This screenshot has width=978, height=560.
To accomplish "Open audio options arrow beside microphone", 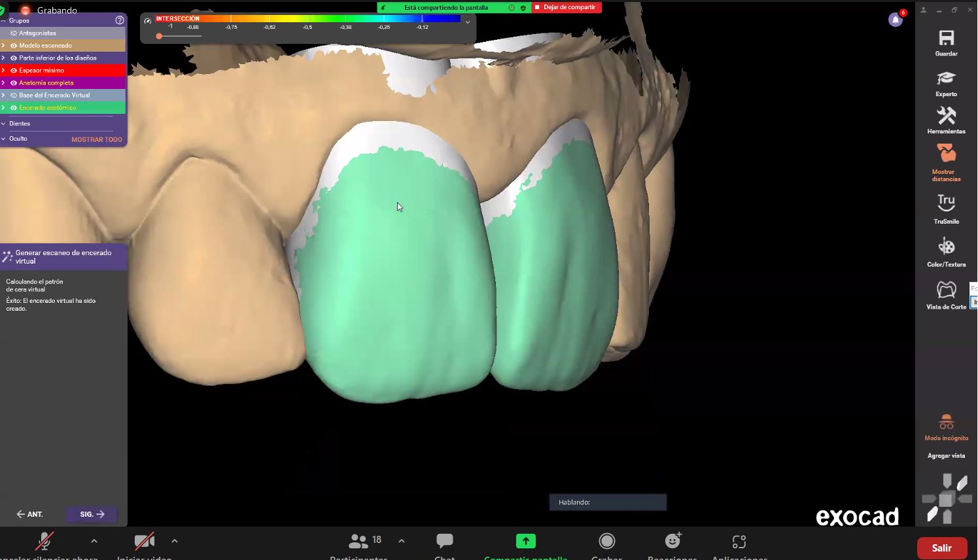I will [94, 541].
